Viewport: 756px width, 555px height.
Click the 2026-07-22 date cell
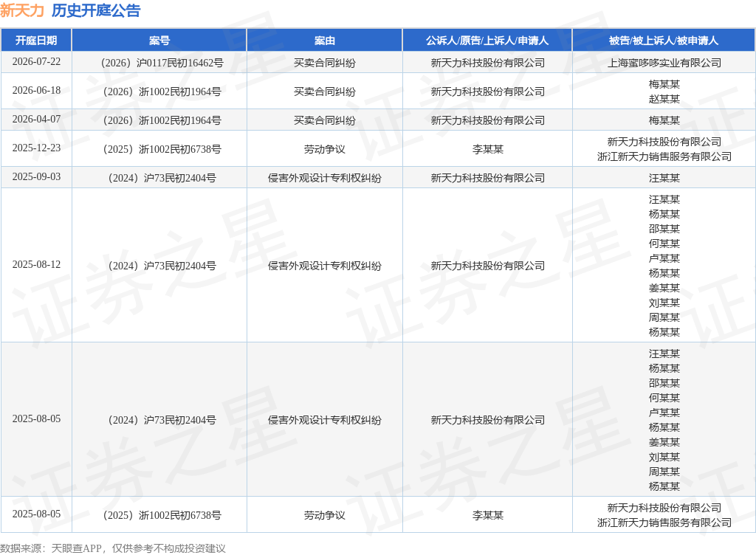pyautogui.click(x=36, y=62)
